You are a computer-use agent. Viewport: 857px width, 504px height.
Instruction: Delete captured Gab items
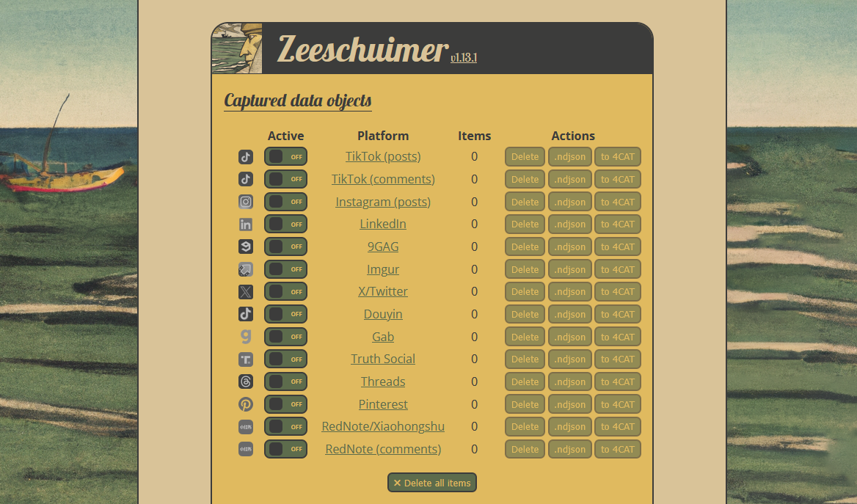point(525,337)
